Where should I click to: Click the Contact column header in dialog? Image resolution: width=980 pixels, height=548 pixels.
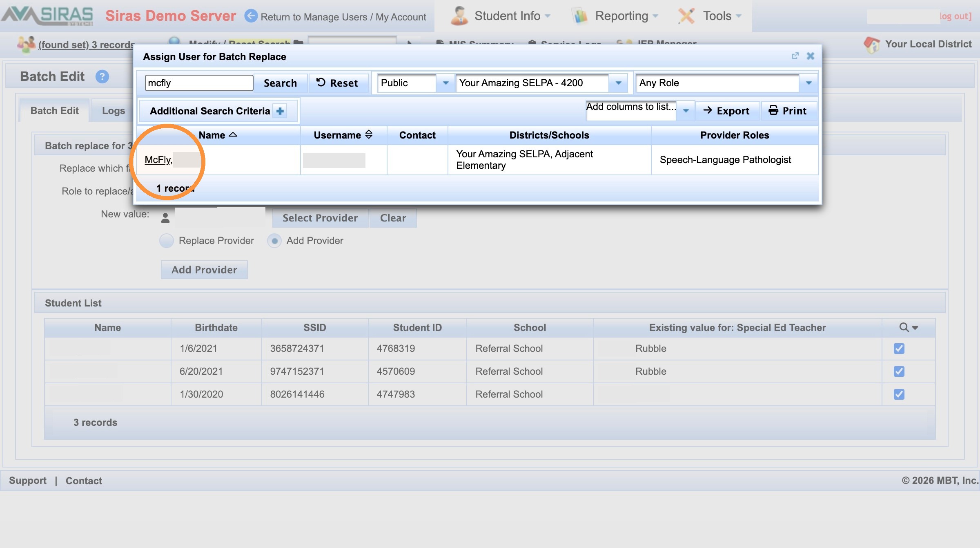pos(417,135)
